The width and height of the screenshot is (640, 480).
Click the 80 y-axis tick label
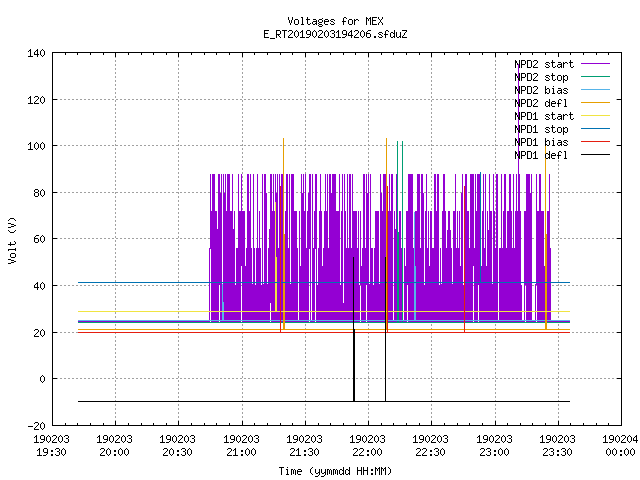click(x=39, y=193)
